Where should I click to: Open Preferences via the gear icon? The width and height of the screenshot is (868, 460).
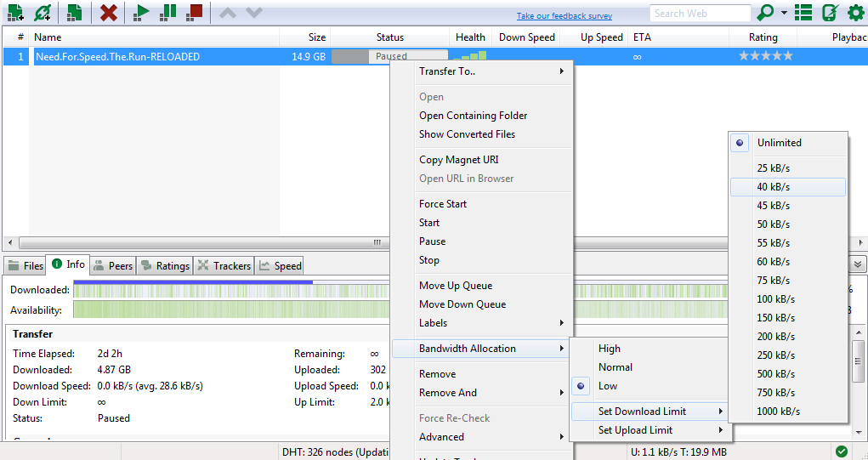click(x=856, y=12)
